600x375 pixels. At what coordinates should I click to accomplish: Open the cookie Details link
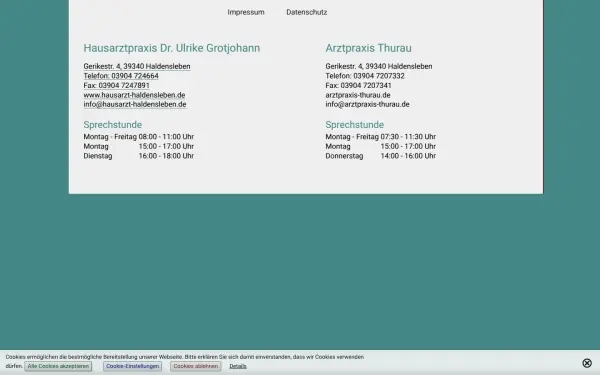tap(238, 366)
